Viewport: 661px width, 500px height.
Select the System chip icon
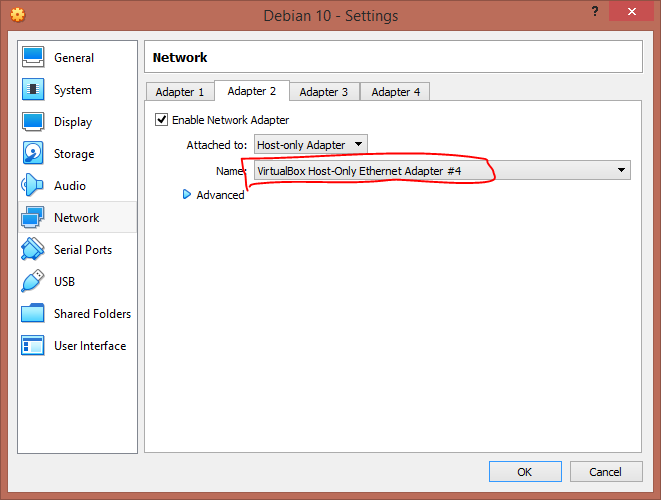click(33, 89)
